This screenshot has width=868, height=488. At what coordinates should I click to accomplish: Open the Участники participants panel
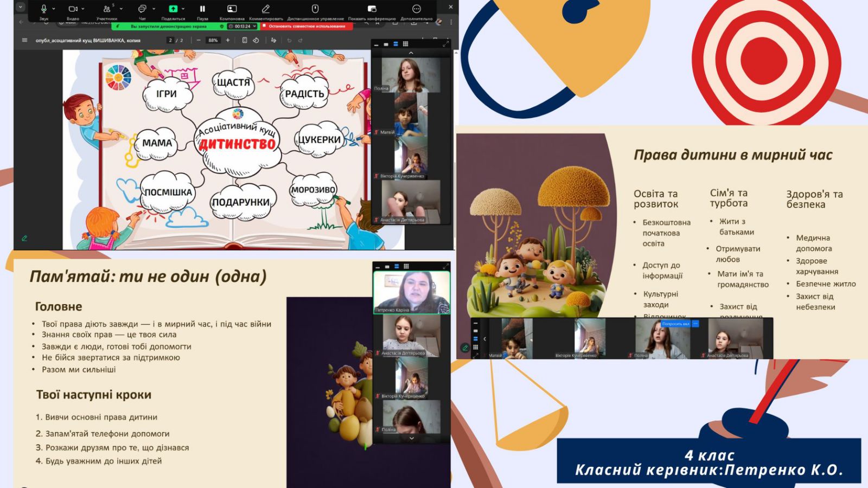[107, 9]
